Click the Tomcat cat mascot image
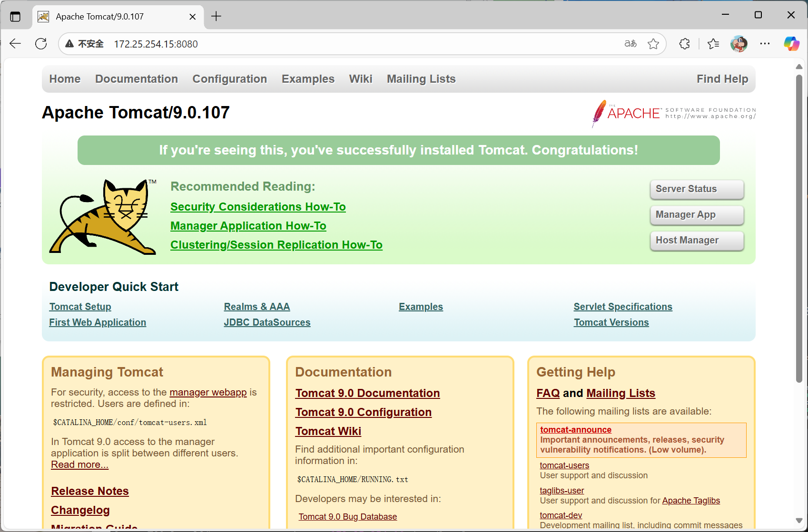Viewport: 808px width, 532px height. [103, 216]
